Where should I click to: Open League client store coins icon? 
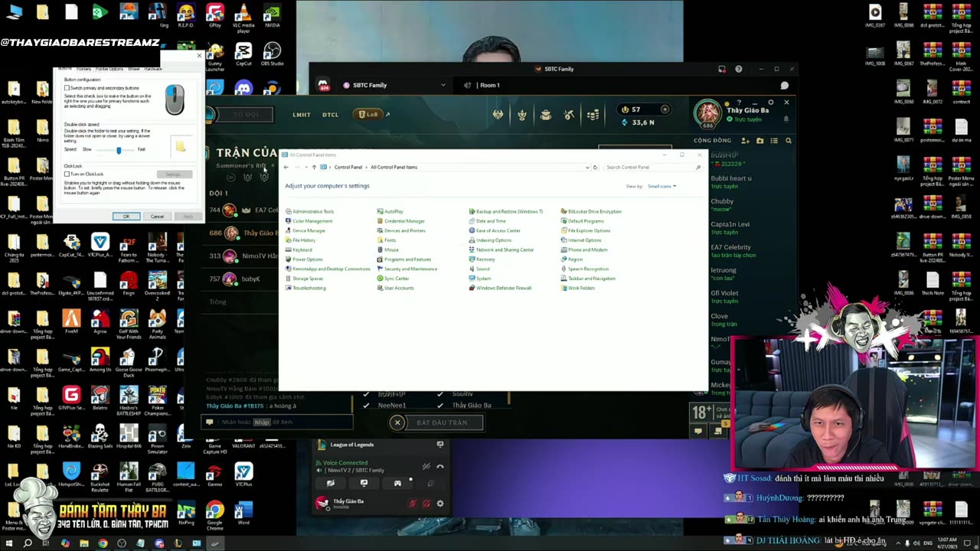point(593,115)
